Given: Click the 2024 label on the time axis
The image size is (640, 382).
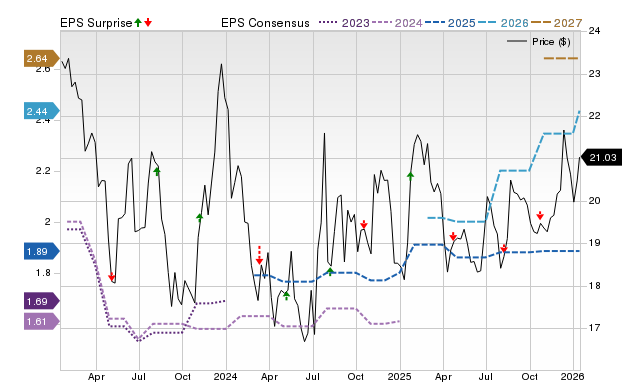Looking at the screenshot, I should pyautogui.click(x=226, y=376).
